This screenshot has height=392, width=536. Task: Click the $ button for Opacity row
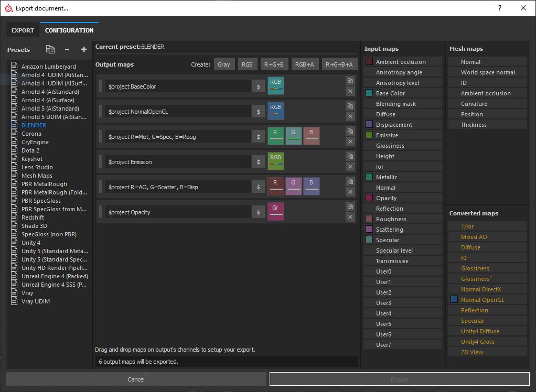tap(259, 212)
